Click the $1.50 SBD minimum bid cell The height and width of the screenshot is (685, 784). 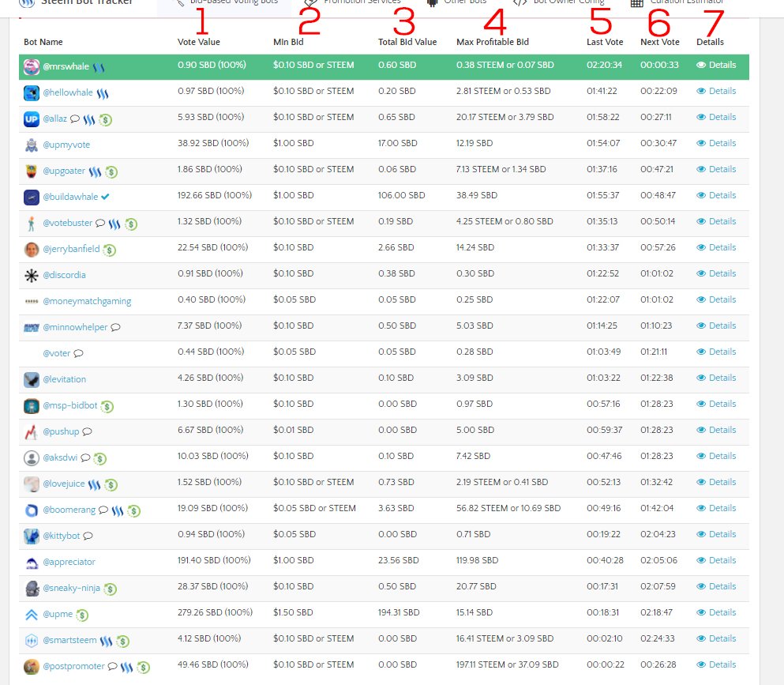click(x=293, y=612)
